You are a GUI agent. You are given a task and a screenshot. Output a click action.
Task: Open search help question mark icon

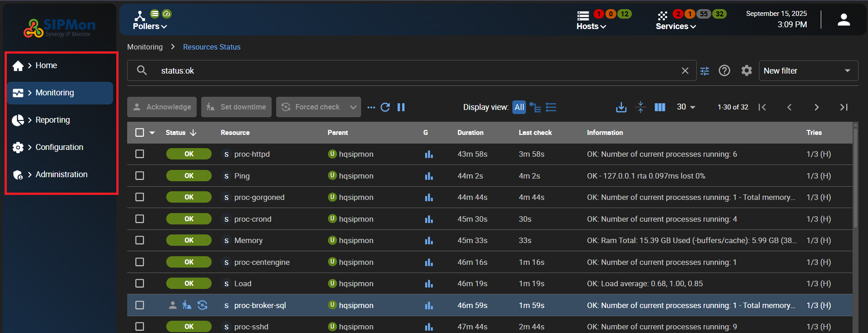click(724, 71)
